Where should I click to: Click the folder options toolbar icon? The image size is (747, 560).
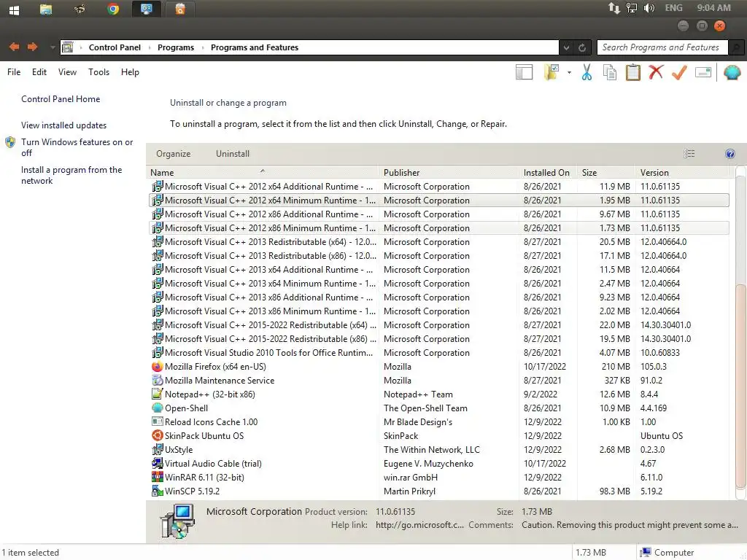coord(551,72)
